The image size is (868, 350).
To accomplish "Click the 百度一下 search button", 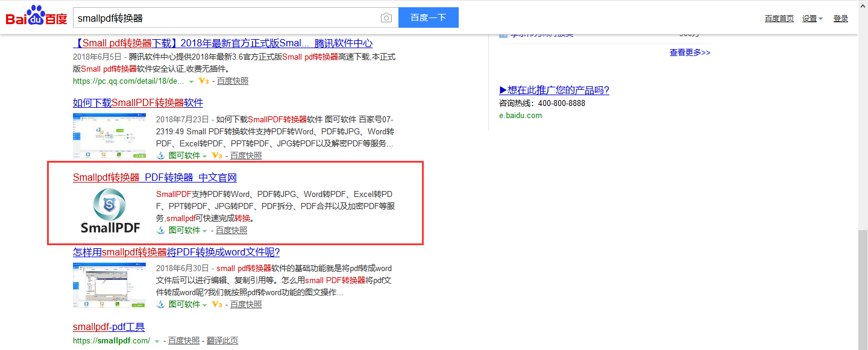I will click(x=429, y=17).
